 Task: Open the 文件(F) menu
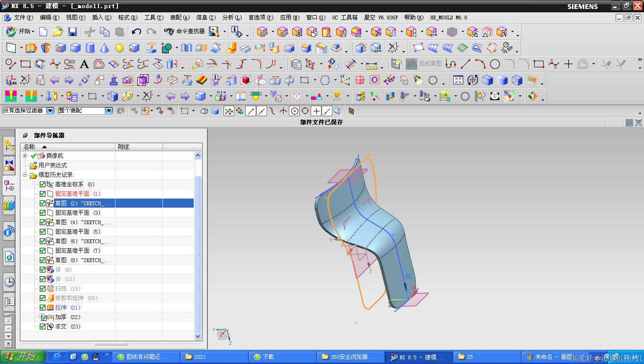click(23, 18)
